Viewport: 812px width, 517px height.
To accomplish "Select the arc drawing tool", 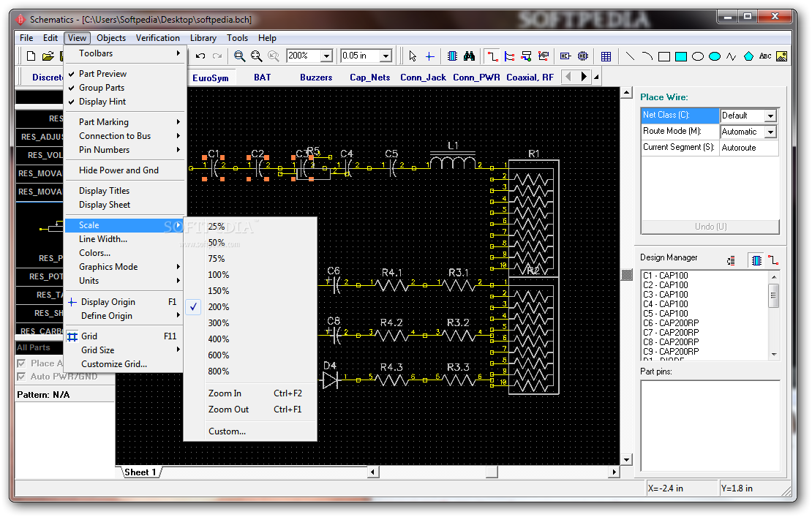I will coord(647,56).
